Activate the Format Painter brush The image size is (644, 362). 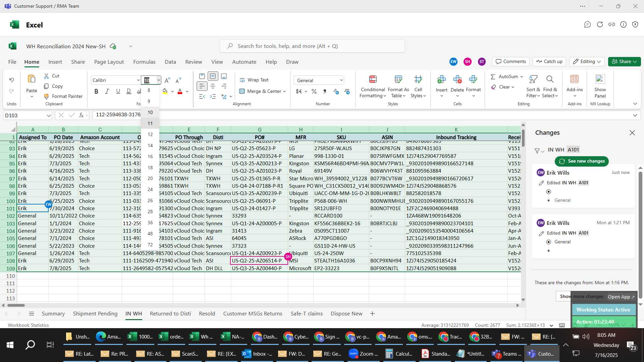[x=46, y=96]
